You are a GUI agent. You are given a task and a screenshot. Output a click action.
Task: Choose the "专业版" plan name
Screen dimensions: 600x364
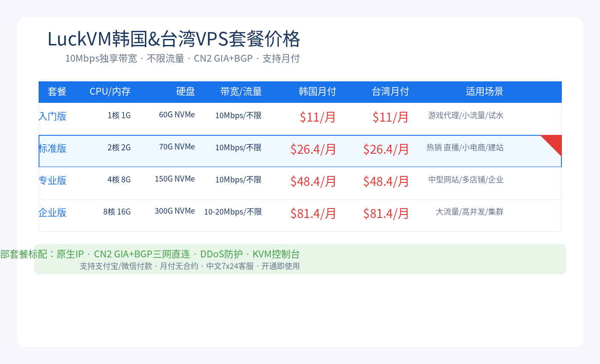(53, 180)
